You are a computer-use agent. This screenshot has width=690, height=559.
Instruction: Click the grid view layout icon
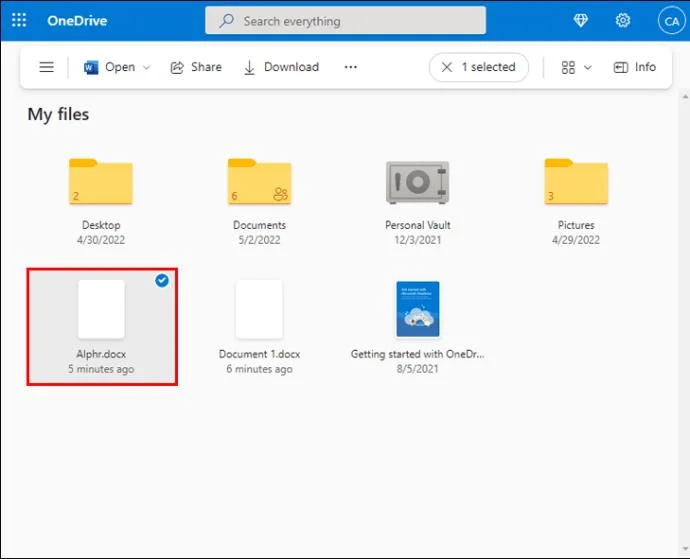click(x=568, y=67)
